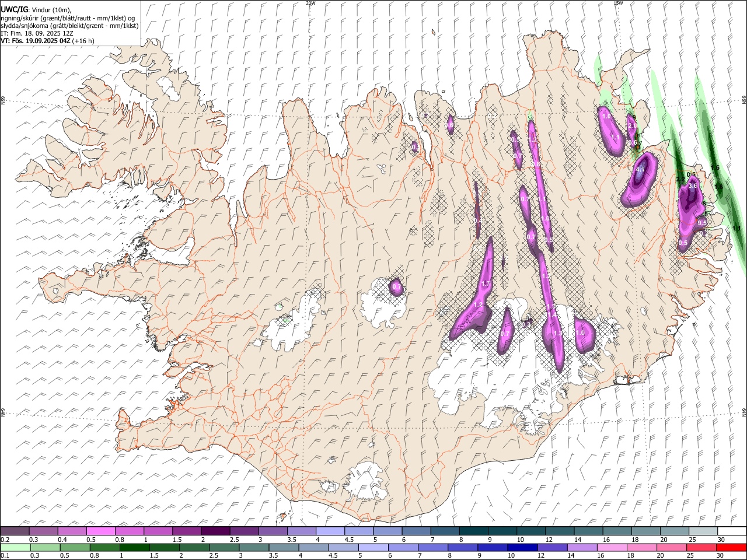Click the salmon red swatch above the lower-scale 25 label
The height and width of the screenshot is (560, 747).
[702, 548]
